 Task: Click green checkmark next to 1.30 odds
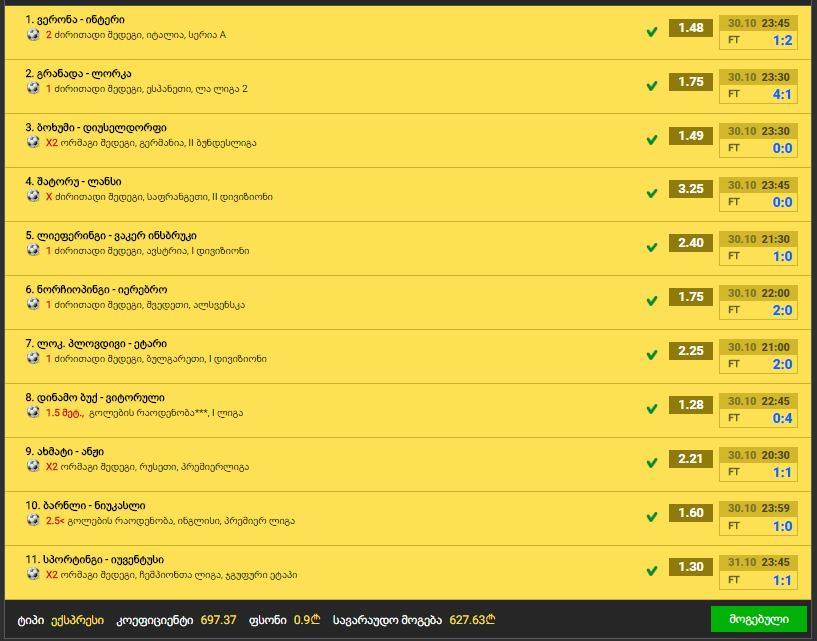point(651,572)
